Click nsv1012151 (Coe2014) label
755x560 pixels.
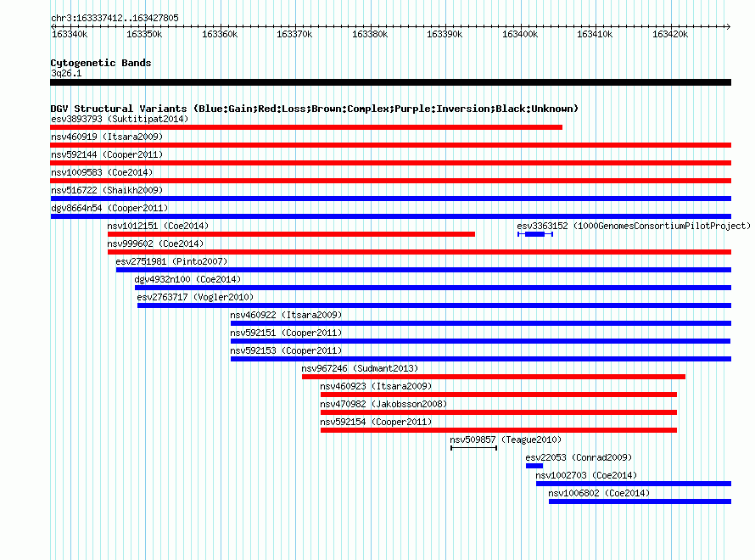point(158,226)
